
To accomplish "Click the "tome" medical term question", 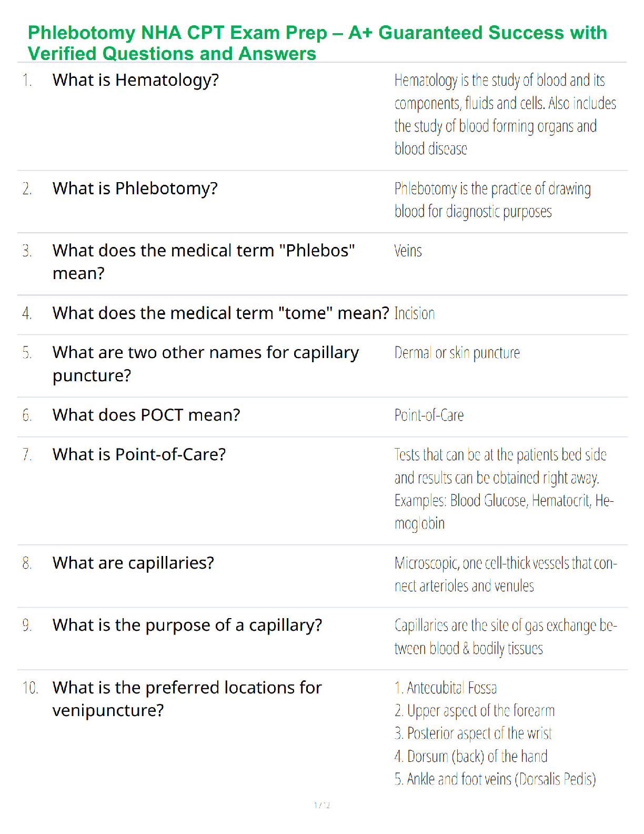I will coord(220,313).
